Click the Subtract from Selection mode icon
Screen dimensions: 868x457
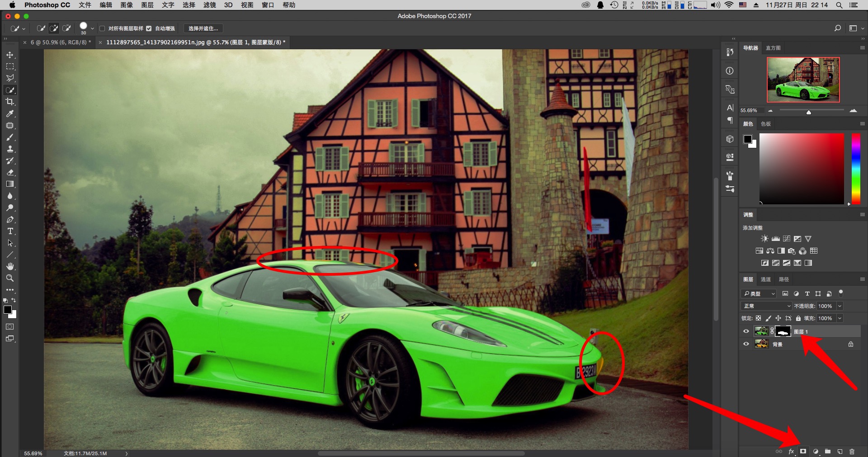66,28
